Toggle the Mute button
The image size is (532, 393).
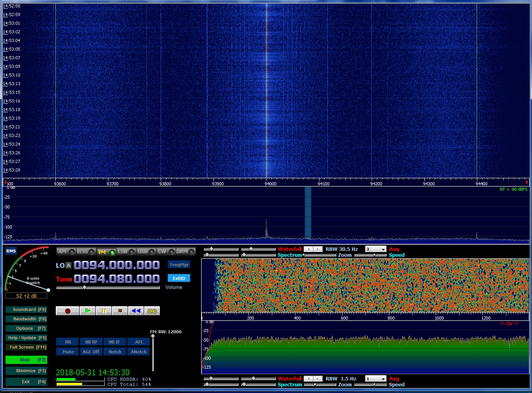point(68,352)
